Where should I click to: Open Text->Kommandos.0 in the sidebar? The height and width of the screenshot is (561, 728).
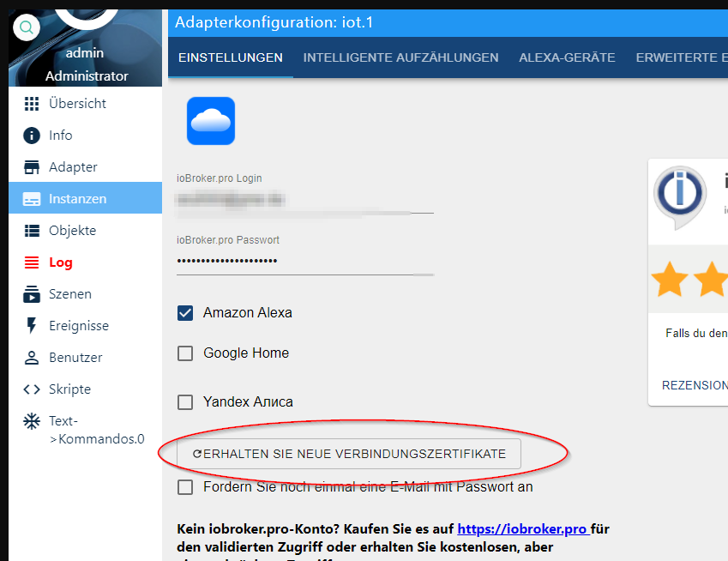point(86,430)
